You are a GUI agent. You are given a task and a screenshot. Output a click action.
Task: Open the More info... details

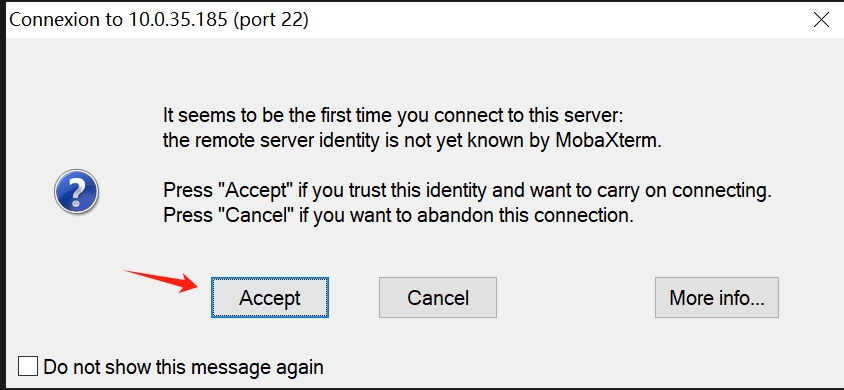coord(716,297)
